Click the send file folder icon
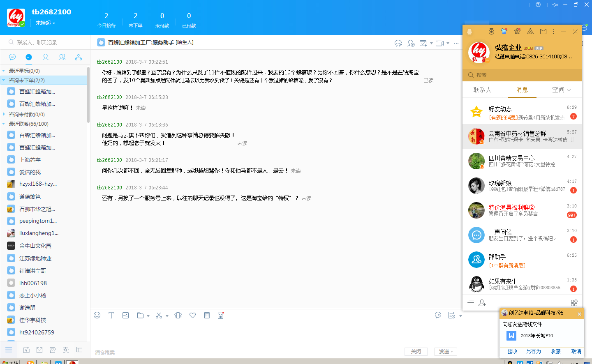 [x=140, y=316]
